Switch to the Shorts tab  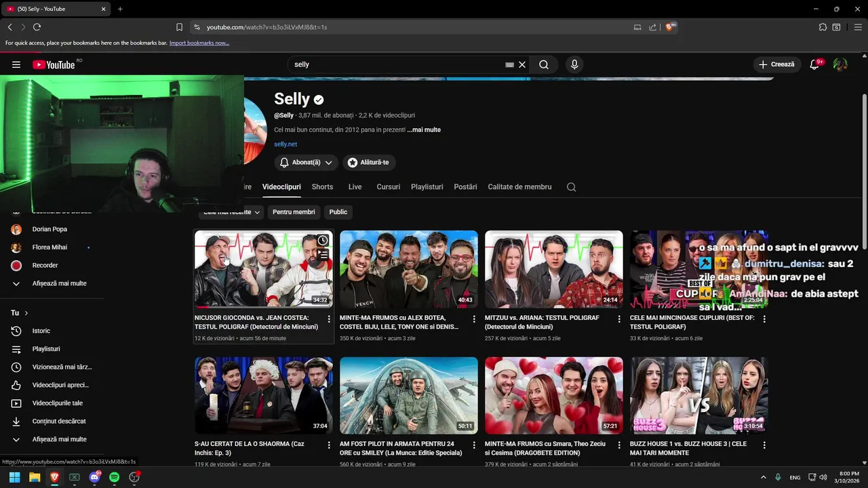pos(322,187)
